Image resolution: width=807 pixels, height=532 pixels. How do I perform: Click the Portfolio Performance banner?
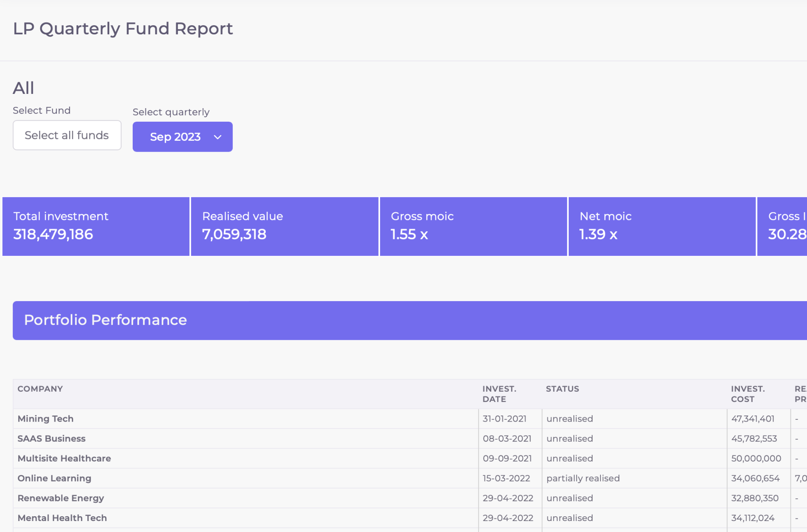click(106, 320)
